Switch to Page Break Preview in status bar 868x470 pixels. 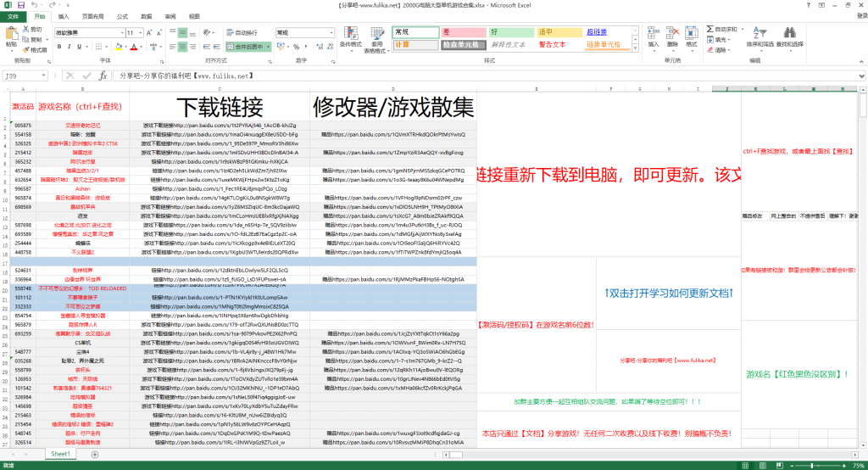pos(780,466)
